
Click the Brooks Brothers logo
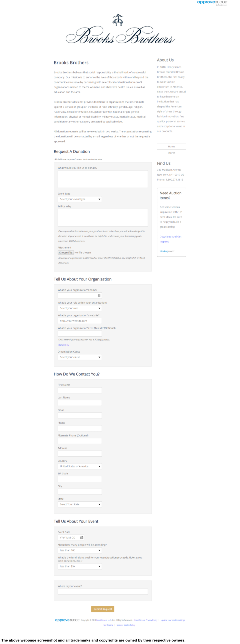(x=120, y=32)
